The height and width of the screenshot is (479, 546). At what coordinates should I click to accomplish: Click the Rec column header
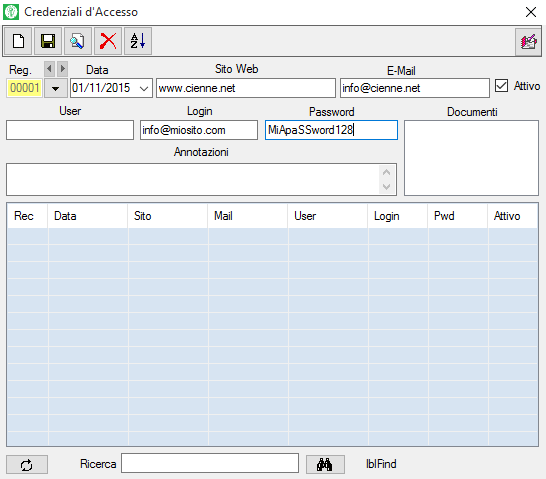click(x=27, y=216)
